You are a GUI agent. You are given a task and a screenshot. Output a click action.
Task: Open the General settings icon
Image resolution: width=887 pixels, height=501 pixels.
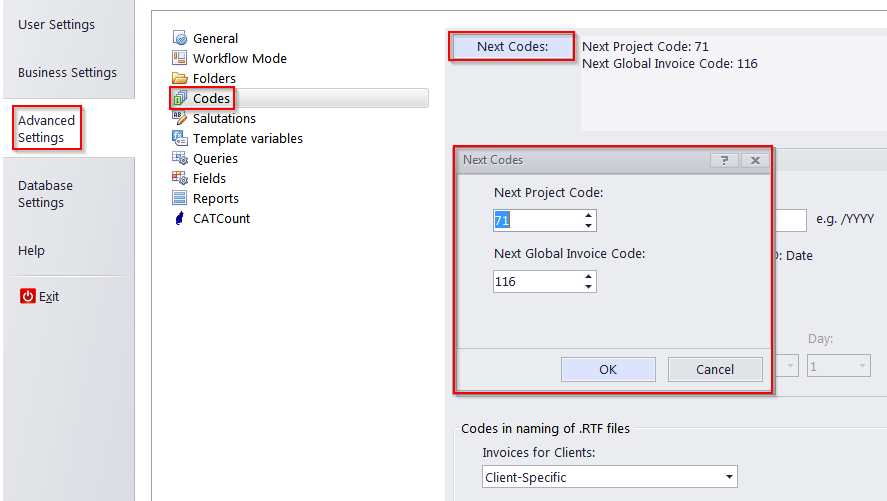point(180,38)
